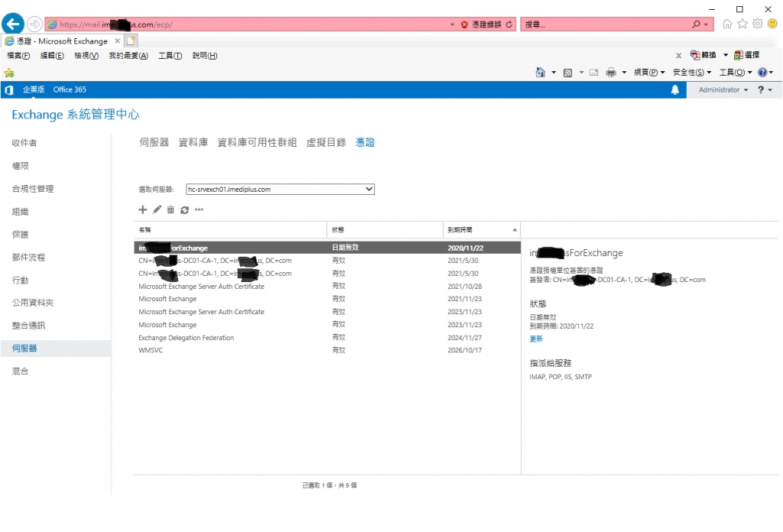Add a new certificate with plus icon
The width and height of the screenshot is (783, 532).
143,209
